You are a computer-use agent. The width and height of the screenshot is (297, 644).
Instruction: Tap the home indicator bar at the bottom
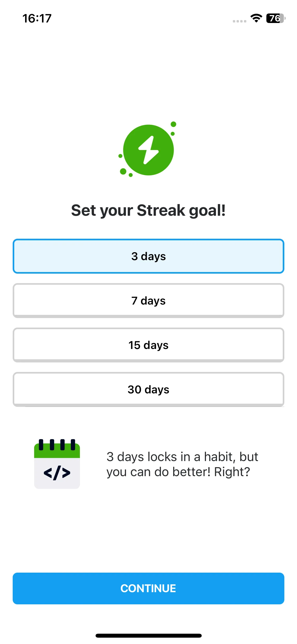(148, 636)
